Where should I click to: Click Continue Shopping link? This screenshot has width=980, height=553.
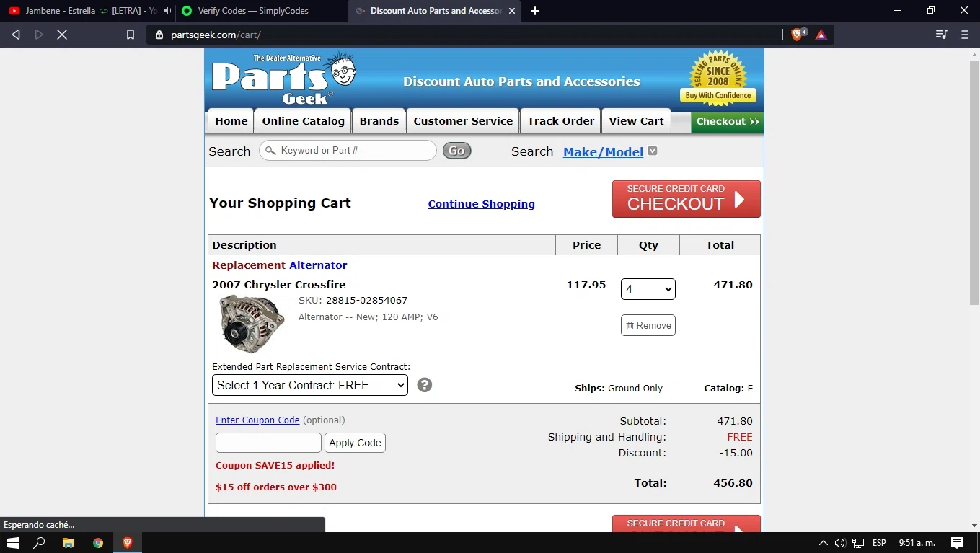pyautogui.click(x=481, y=204)
